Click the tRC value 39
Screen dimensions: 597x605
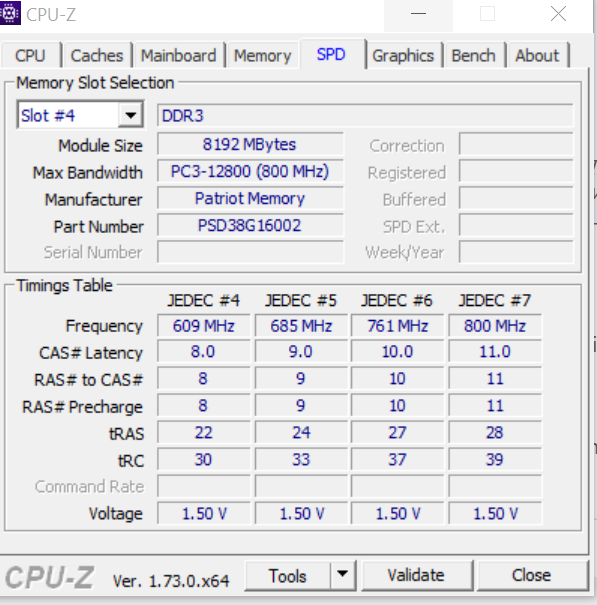click(x=495, y=460)
